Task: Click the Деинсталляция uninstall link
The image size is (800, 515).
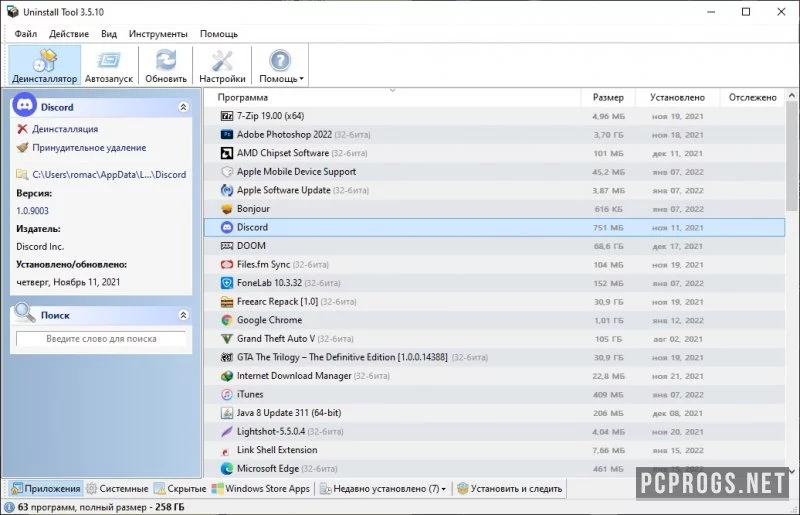Action: click(x=65, y=129)
